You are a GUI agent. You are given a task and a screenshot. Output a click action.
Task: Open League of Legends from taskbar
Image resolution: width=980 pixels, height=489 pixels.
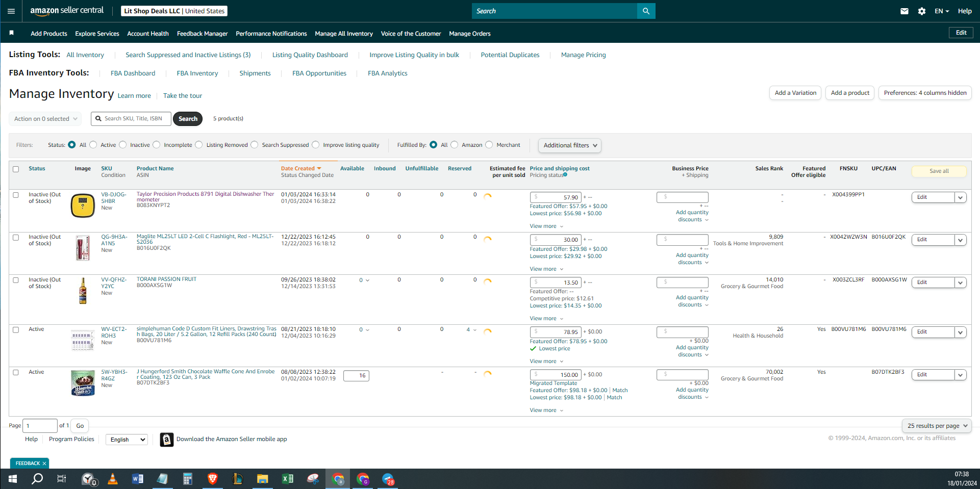238,479
